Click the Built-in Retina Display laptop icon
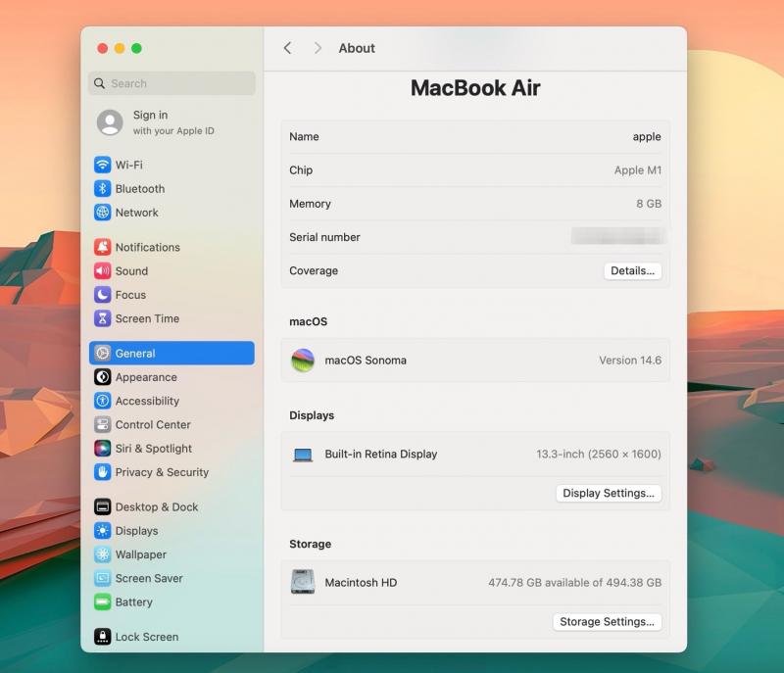784x673 pixels. pos(303,455)
